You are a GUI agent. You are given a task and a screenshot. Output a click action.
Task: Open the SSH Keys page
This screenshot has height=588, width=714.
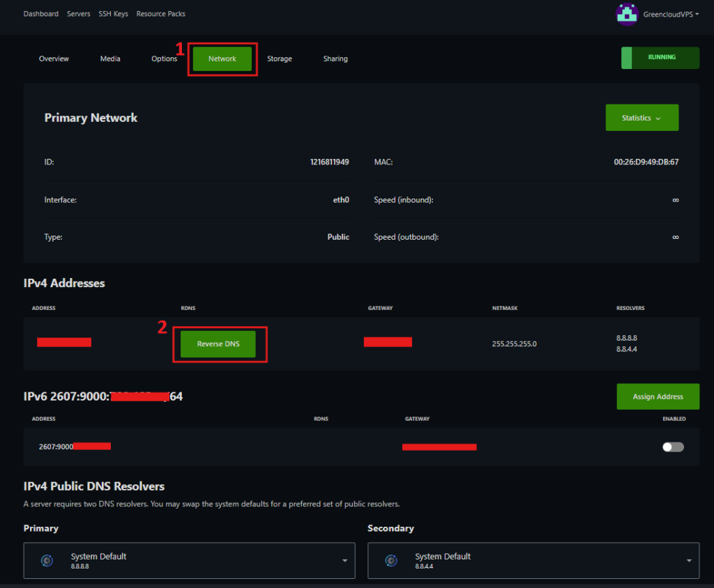tap(114, 14)
